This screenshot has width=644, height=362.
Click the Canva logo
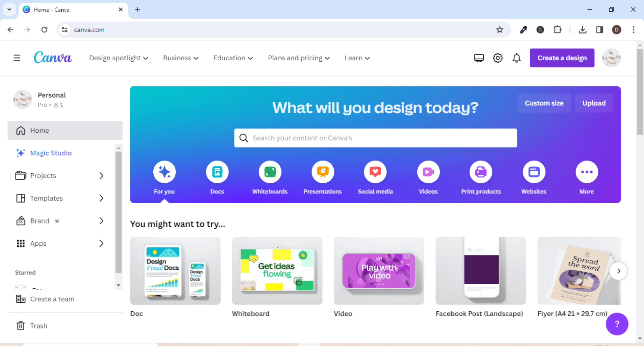pyautogui.click(x=53, y=58)
